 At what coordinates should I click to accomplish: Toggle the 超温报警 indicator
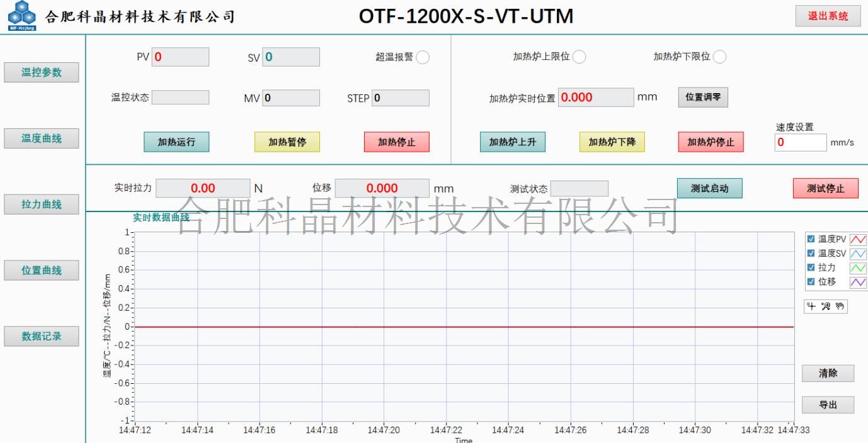coord(423,57)
